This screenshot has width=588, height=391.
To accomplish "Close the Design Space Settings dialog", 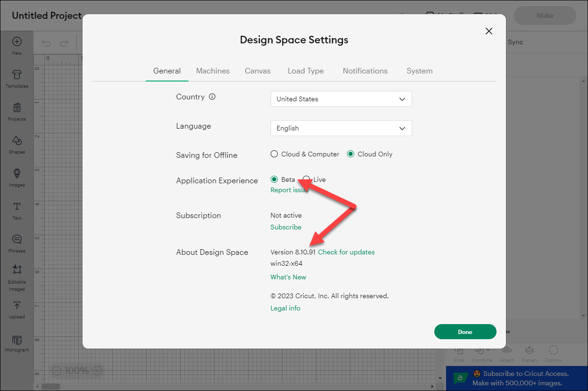I will (489, 31).
